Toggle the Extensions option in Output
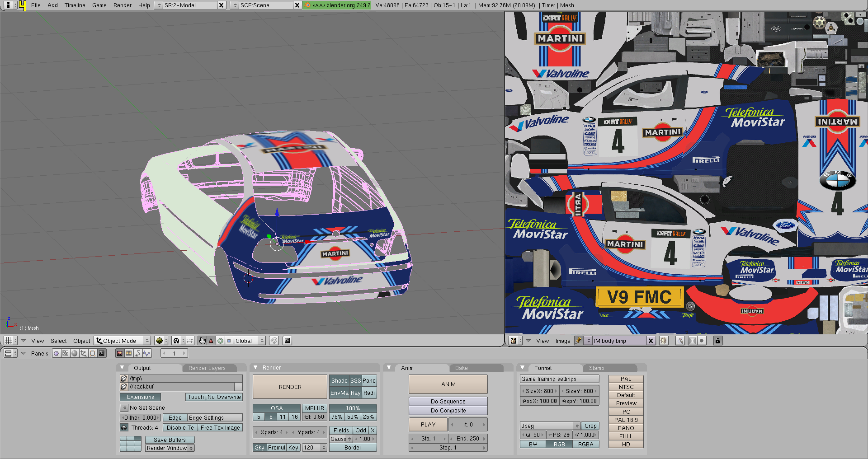Screen dimensions: 868x459 tap(141, 397)
